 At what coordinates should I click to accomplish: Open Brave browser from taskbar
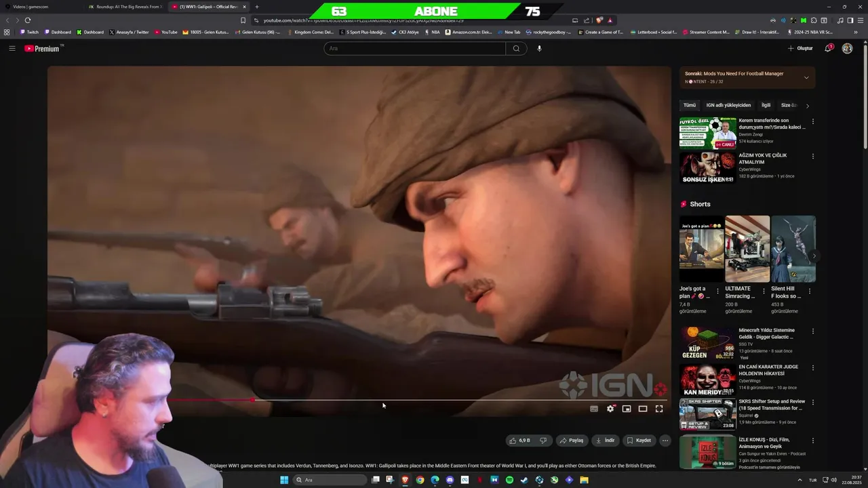pyautogui.click(x=406, y=480)
